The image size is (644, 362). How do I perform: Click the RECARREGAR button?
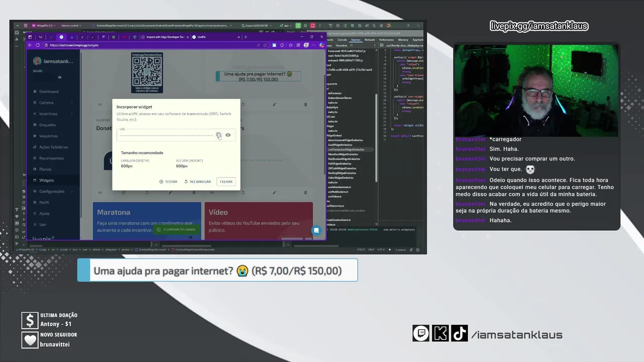[x=198, y=182]
